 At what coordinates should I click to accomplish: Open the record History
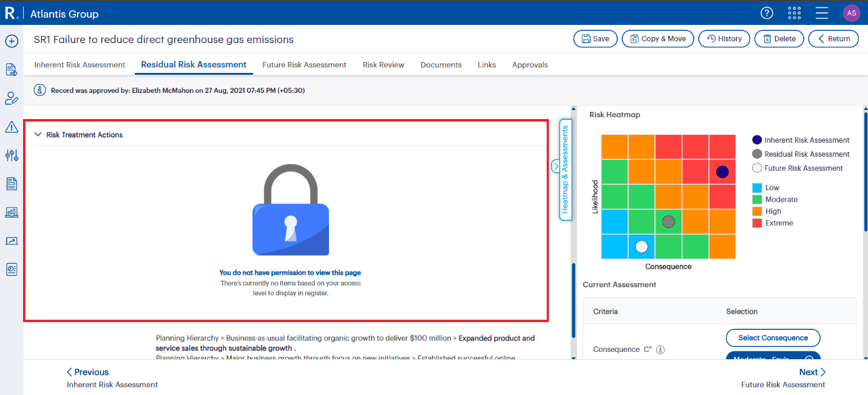tap(724, 39)
